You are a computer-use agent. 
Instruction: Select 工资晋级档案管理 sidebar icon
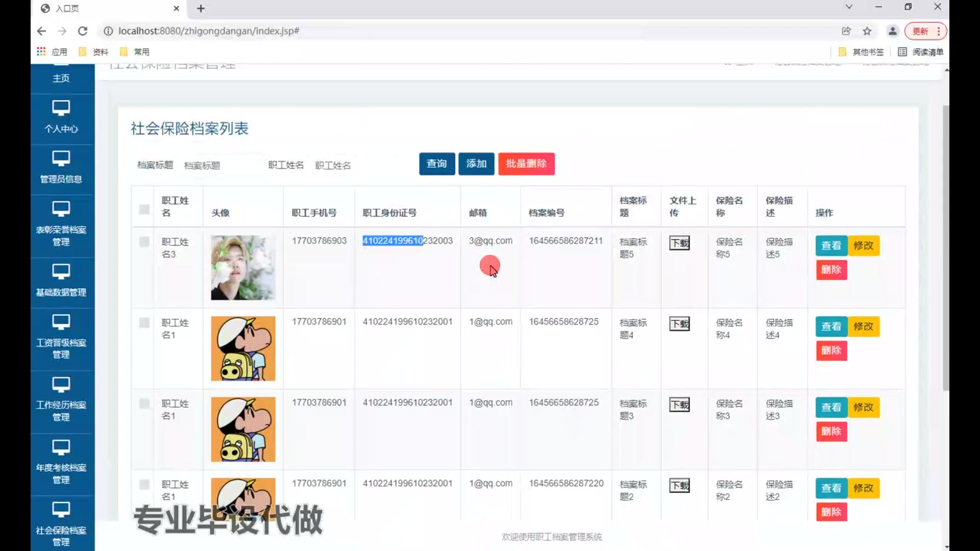pos(61,322)
